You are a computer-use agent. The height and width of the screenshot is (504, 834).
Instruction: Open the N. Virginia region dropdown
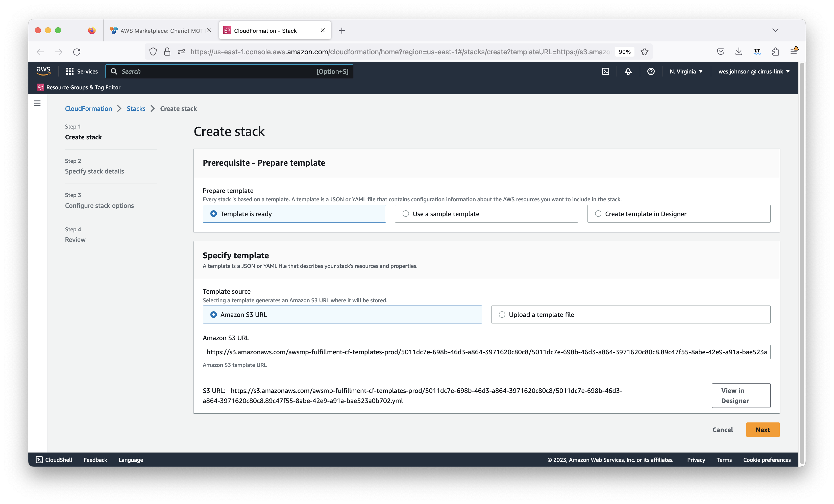[686, 71]
